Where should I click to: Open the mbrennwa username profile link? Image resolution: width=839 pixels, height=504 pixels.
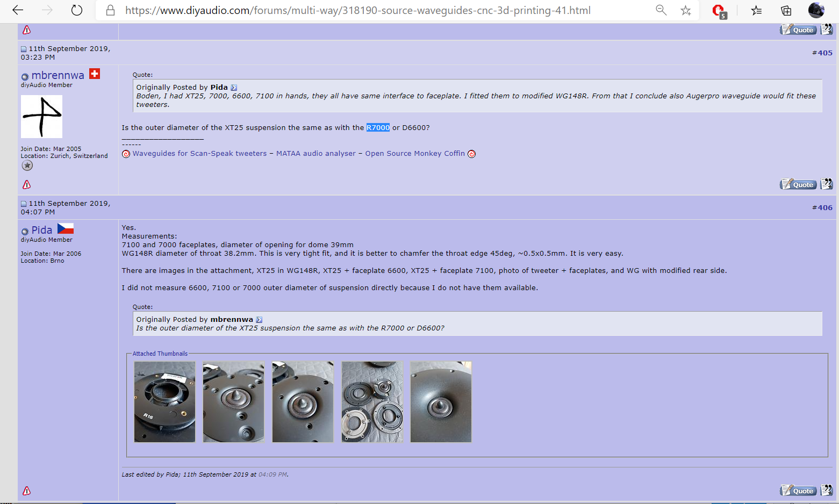point(58,75)
